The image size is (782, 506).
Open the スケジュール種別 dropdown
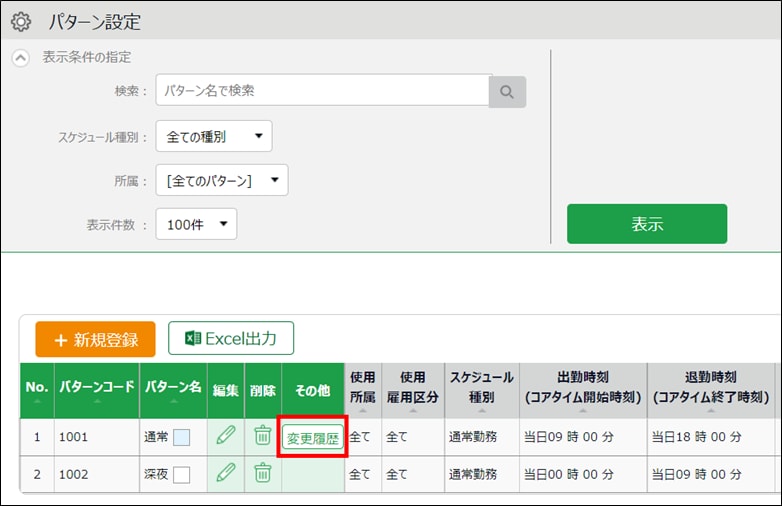pyautogui.click(x=214, y=136)
